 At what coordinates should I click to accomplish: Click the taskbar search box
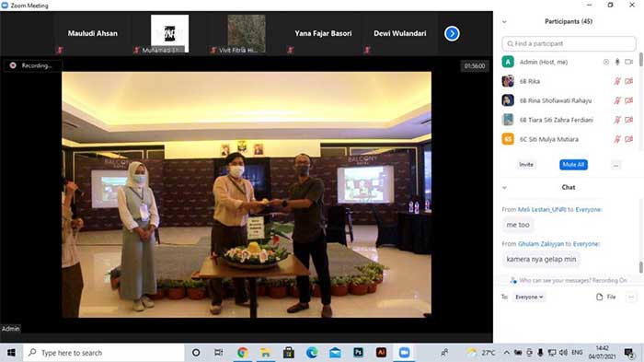tap(103, 353)
